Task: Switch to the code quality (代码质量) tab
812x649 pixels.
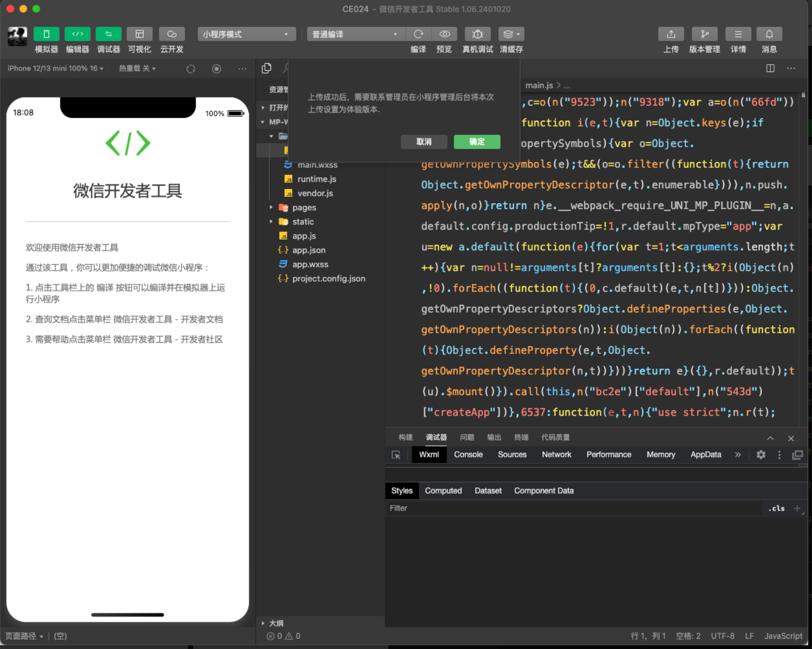Action: (555, 438)
